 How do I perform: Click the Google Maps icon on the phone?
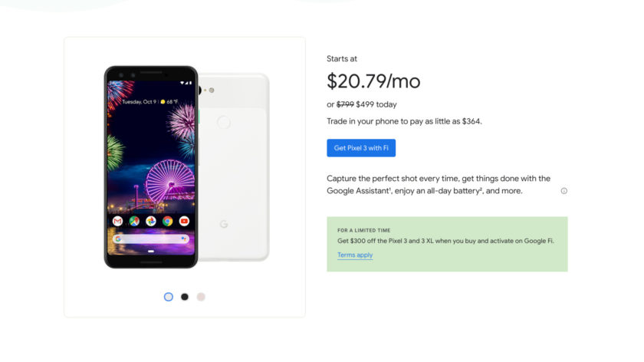tap(134, 222)
